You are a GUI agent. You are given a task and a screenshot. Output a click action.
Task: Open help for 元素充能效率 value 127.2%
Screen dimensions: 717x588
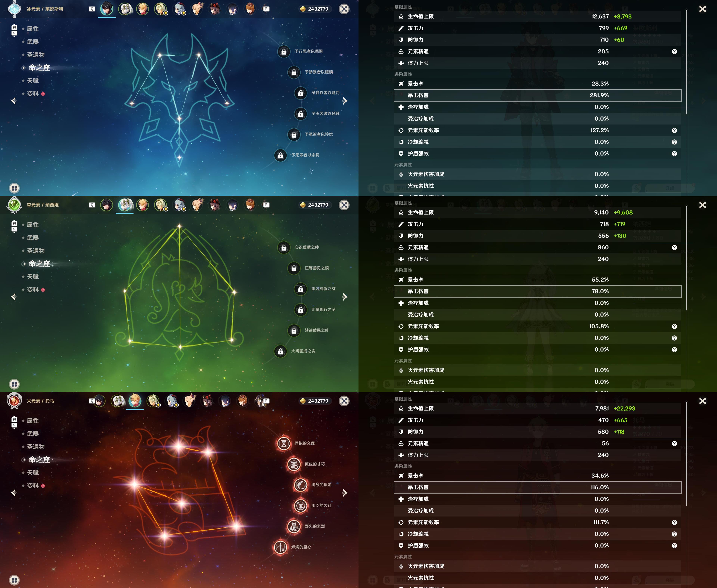click(674, 130)
